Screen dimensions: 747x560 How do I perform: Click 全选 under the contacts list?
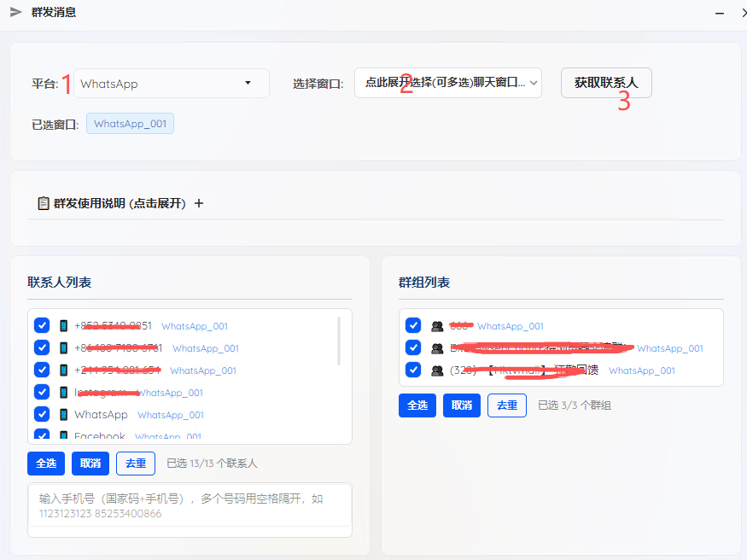[46, 464]
